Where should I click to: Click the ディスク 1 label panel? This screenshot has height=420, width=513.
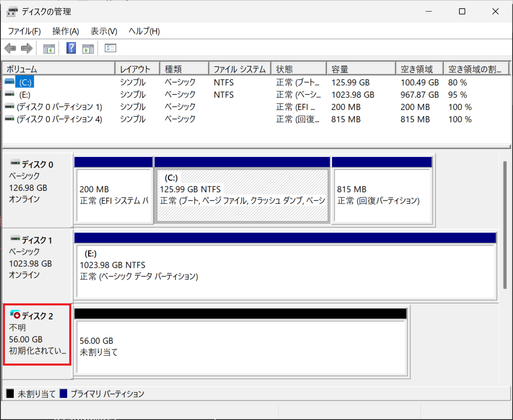(x=37, y=266)
